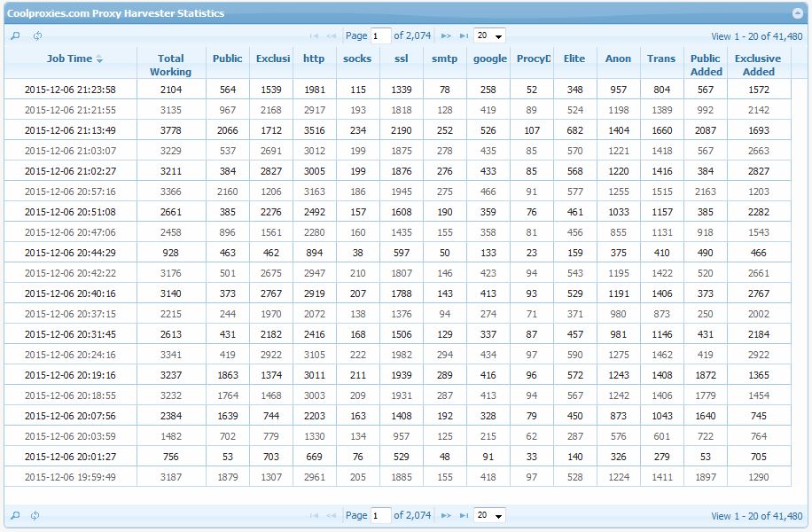
Task: Jump to last page using bottom pager
Action: (464, 515)
